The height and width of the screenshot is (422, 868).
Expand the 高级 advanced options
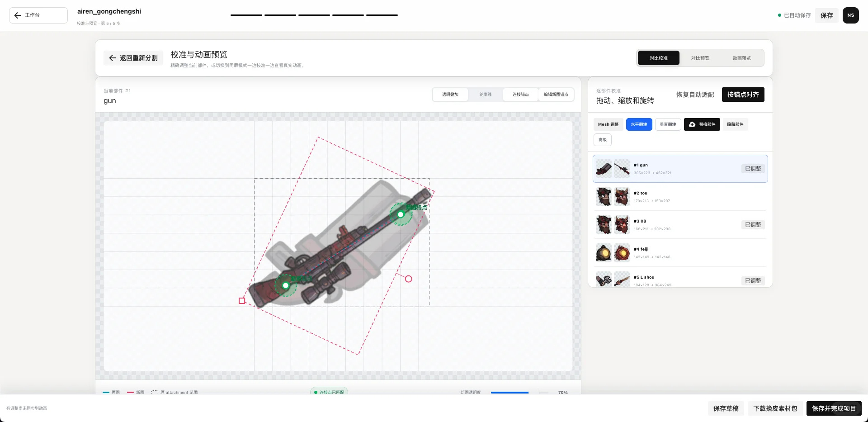pyautogui.click(x=603, y=140)
